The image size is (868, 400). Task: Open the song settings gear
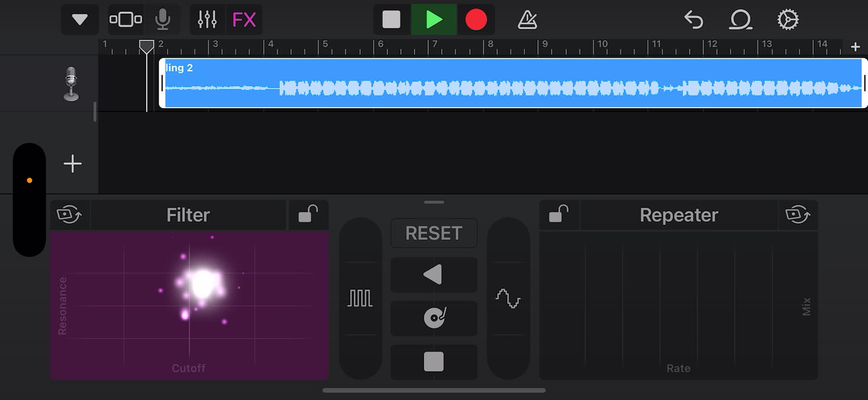click(788, 20)
